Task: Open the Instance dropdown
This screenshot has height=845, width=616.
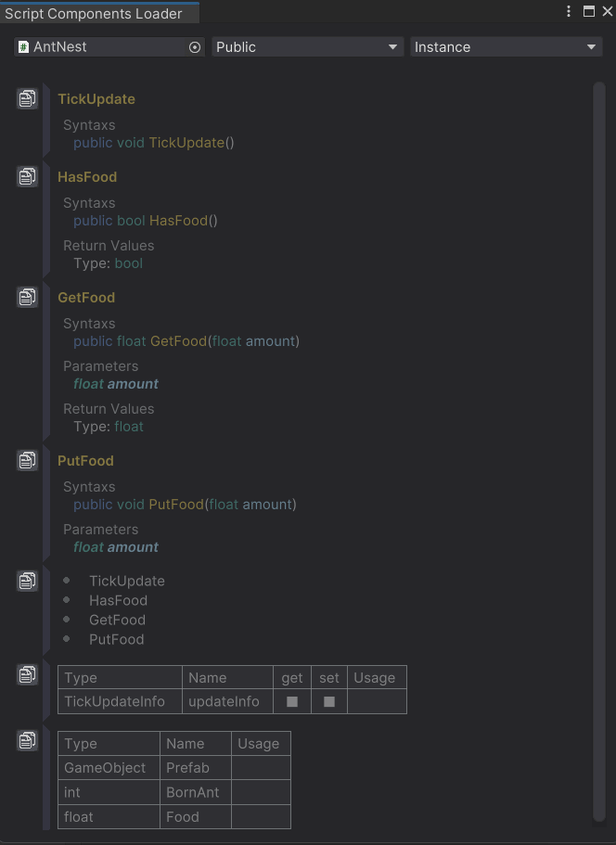Action: (506, 46)
